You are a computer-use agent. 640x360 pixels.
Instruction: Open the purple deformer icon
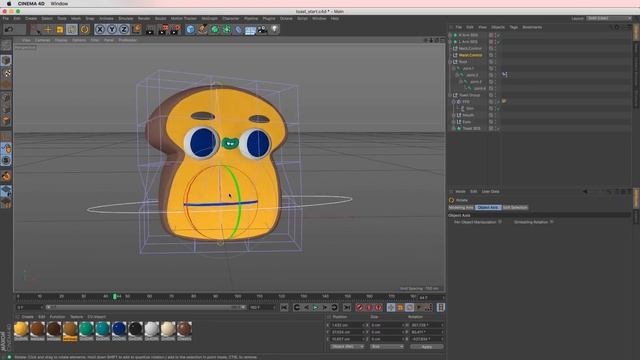[238, 29]
